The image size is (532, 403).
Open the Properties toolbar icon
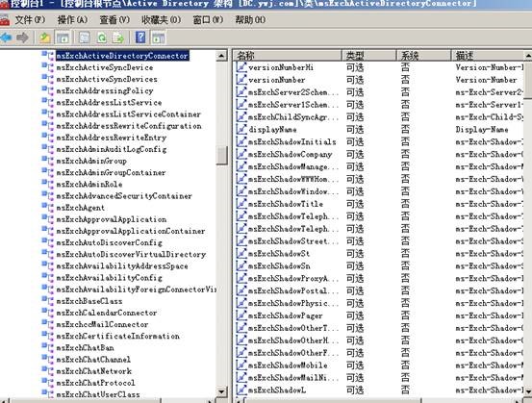click(85, 38)
